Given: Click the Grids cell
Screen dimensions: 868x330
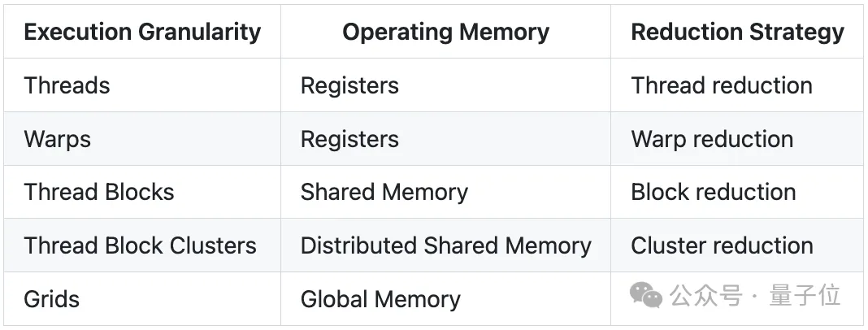Looking at the screenshot, I should pos(52,299).
